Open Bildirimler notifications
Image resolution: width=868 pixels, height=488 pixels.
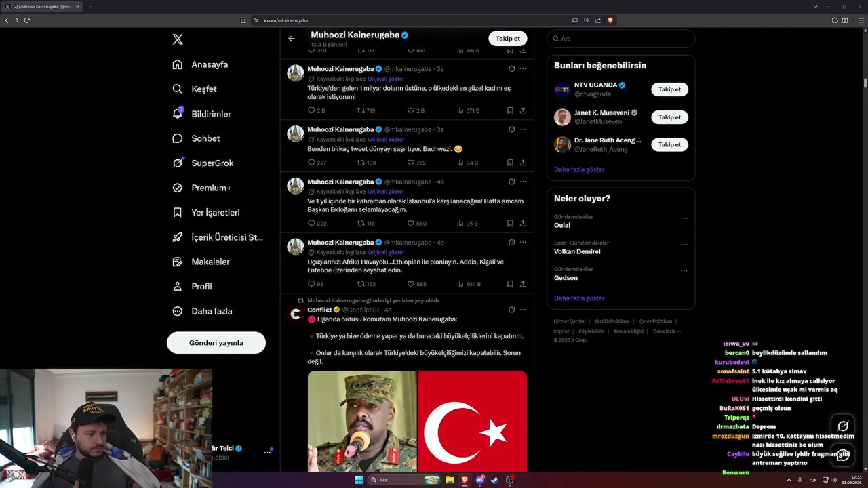pos(201,114)
